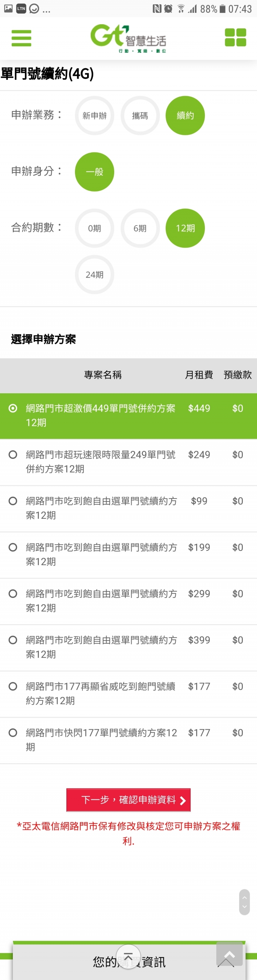Select the 新申辦 business option

tap(95, 115)
